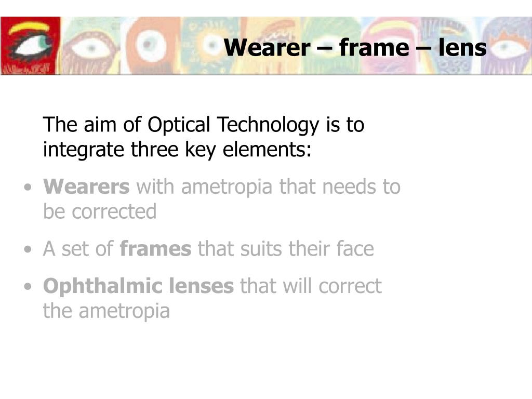Click the text "be corrected"

(x=100, y=211)
